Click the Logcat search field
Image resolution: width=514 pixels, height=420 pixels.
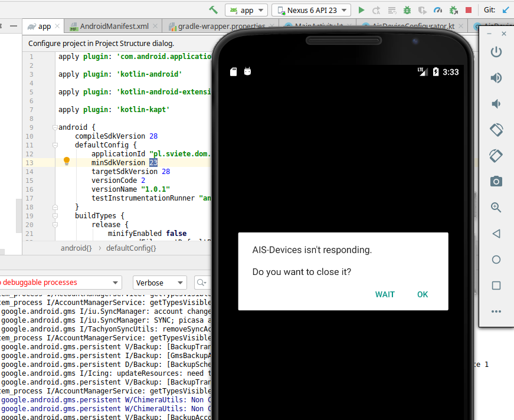202,283
